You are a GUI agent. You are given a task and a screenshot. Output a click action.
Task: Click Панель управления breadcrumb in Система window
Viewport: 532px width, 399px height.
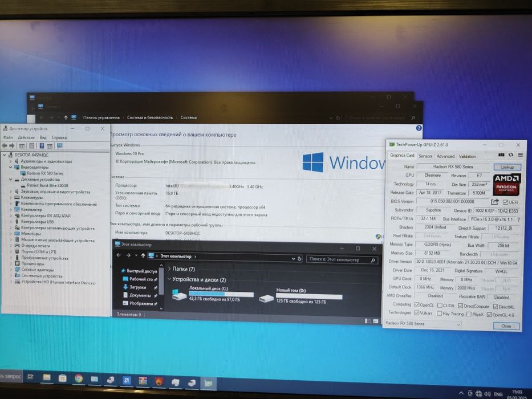tap(101, 118)
